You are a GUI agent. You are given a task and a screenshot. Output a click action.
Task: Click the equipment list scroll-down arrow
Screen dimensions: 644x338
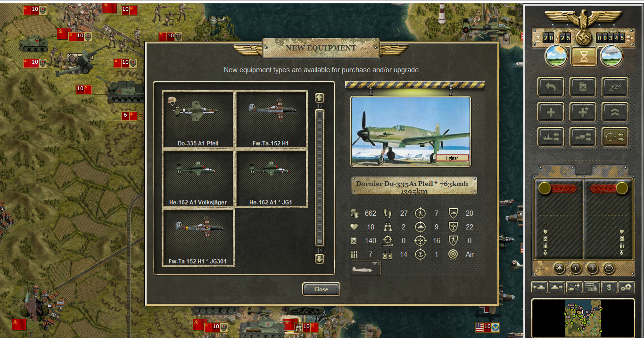320,259
